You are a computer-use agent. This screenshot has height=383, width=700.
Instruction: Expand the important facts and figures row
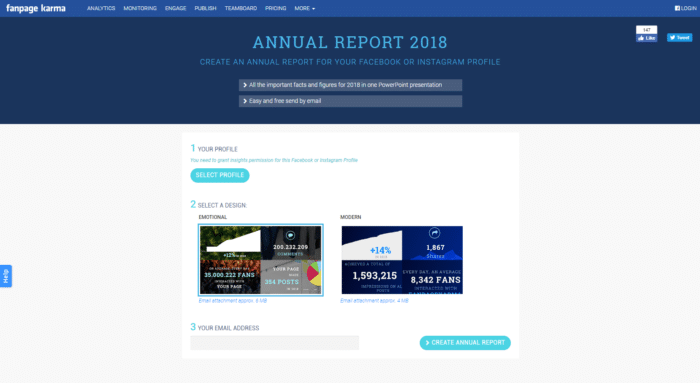[350, 85]
